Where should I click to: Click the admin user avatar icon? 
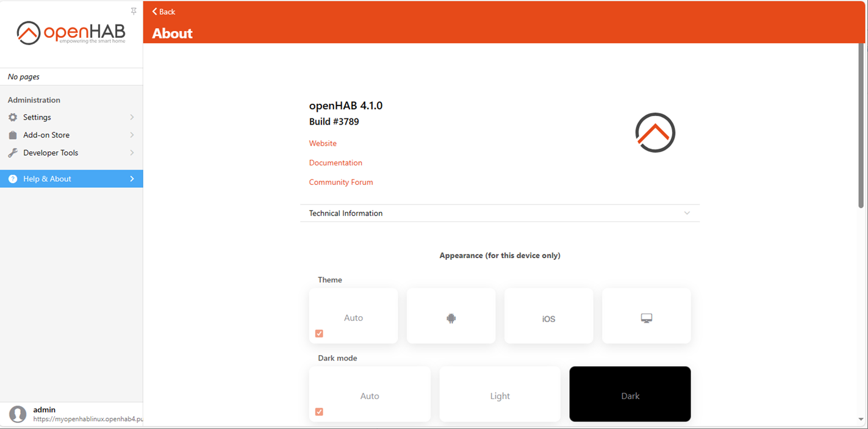[x=18, y=414]
